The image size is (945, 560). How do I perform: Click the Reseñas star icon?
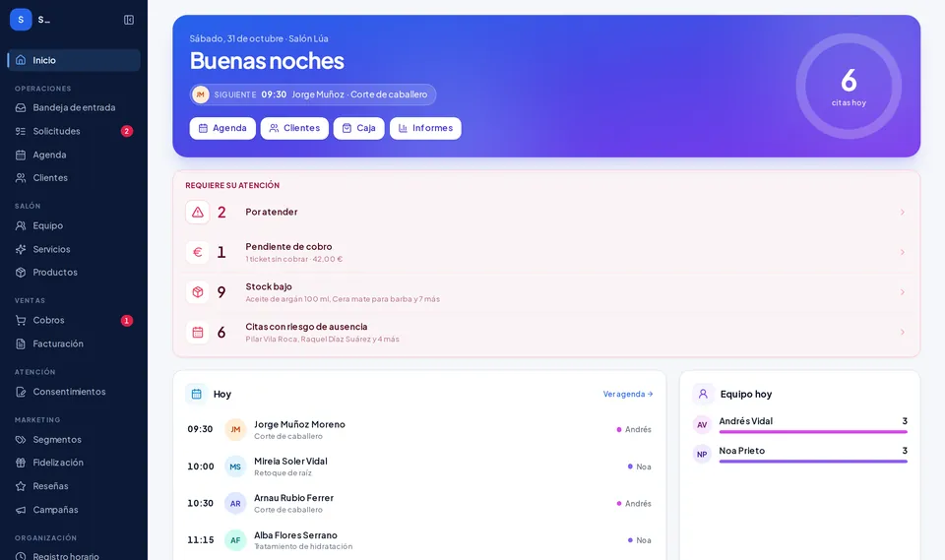(21, 486)
